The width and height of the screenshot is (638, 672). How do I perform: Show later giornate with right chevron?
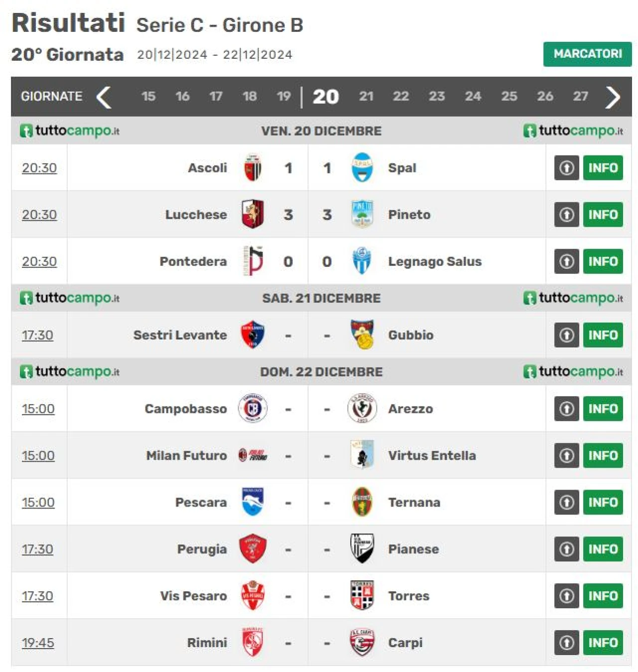tap(613, 97)
